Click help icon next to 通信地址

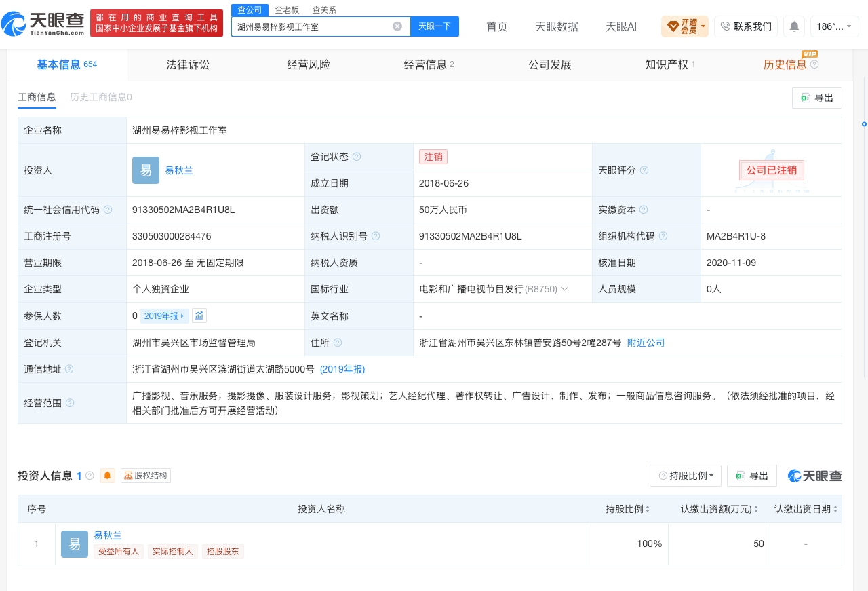pyautogui.click(x=69, y=369)
